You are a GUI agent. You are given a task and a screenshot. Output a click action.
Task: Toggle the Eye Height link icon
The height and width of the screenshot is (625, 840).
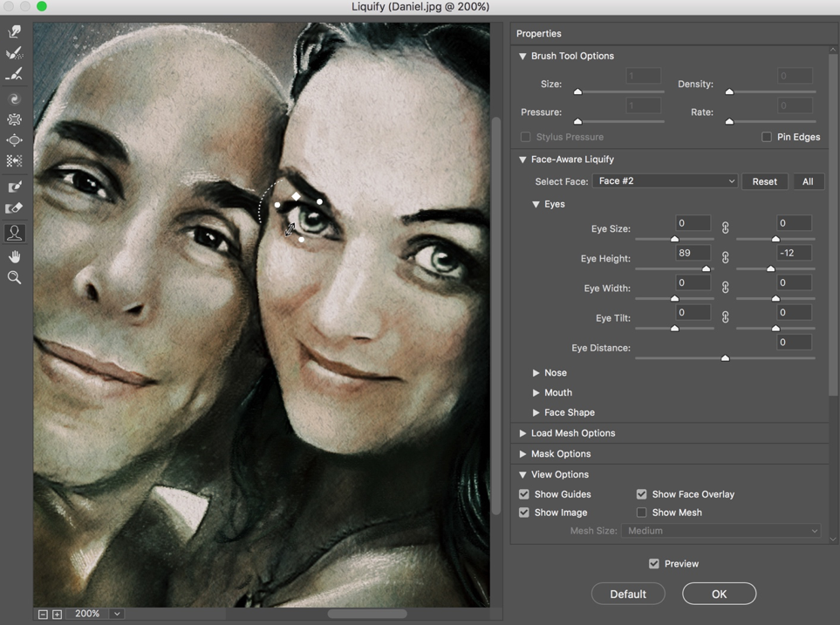(x=725, y=258)
